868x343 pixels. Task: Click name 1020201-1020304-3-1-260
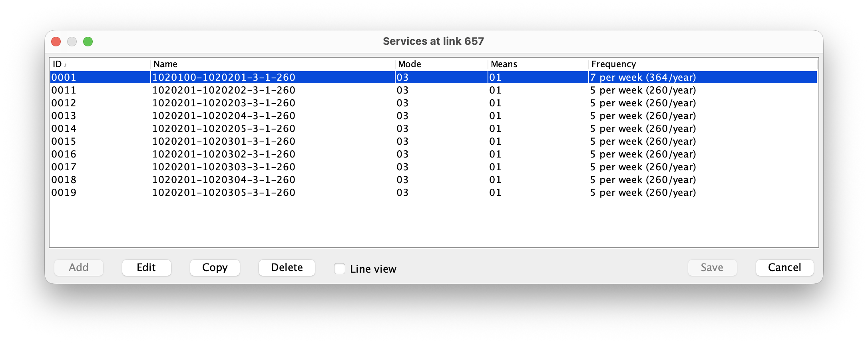tap(224, 179)
